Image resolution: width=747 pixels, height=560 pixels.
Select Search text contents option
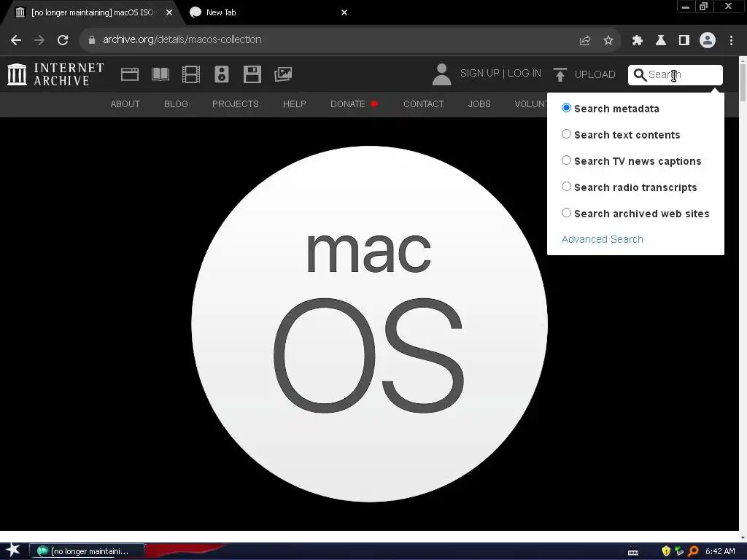click(x=566, y=134)
